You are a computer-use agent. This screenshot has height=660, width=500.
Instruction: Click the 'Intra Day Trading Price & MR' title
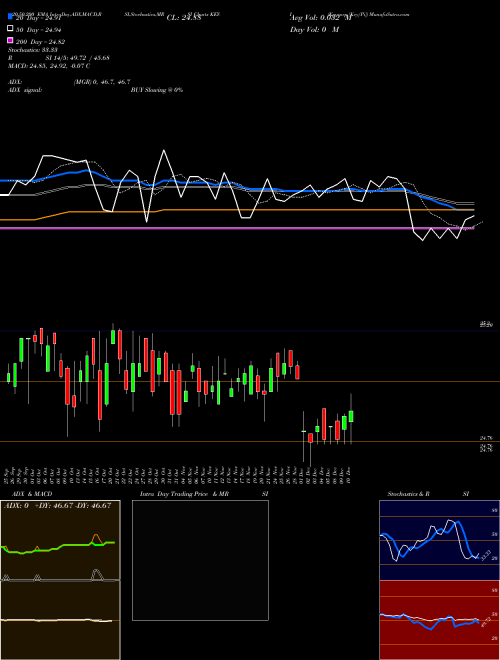click(184, 494)
